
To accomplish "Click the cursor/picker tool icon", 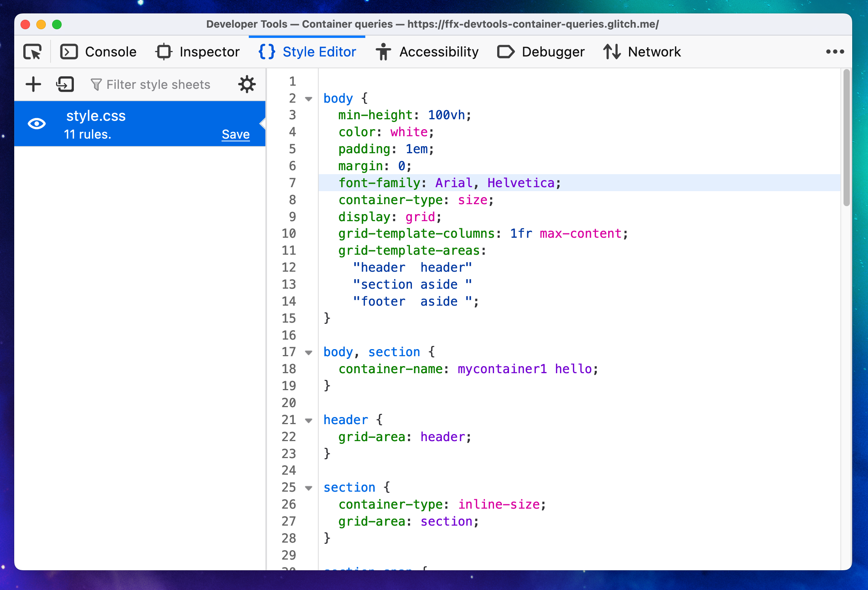I will pos(32,52).
